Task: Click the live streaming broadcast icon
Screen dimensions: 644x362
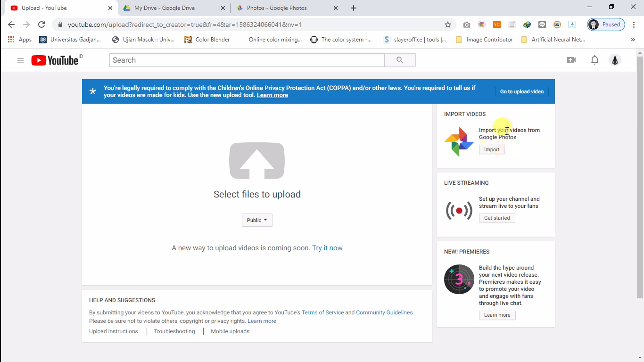Action: (459, 210)
